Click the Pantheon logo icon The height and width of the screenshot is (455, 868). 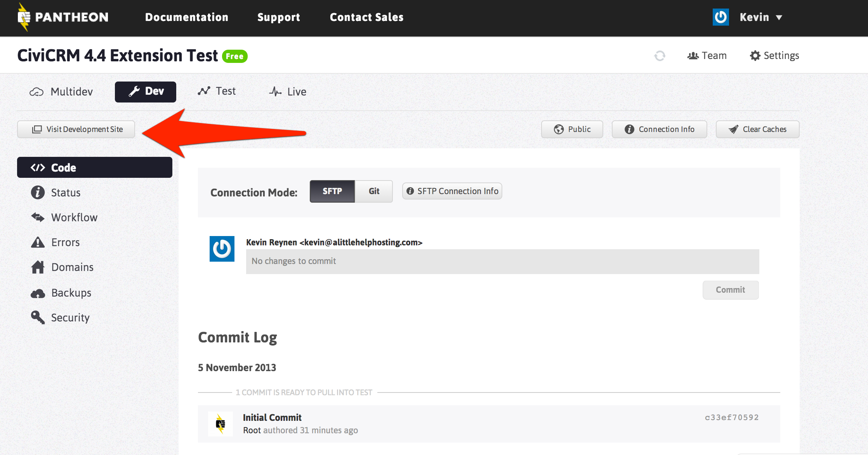coord(24,17)
